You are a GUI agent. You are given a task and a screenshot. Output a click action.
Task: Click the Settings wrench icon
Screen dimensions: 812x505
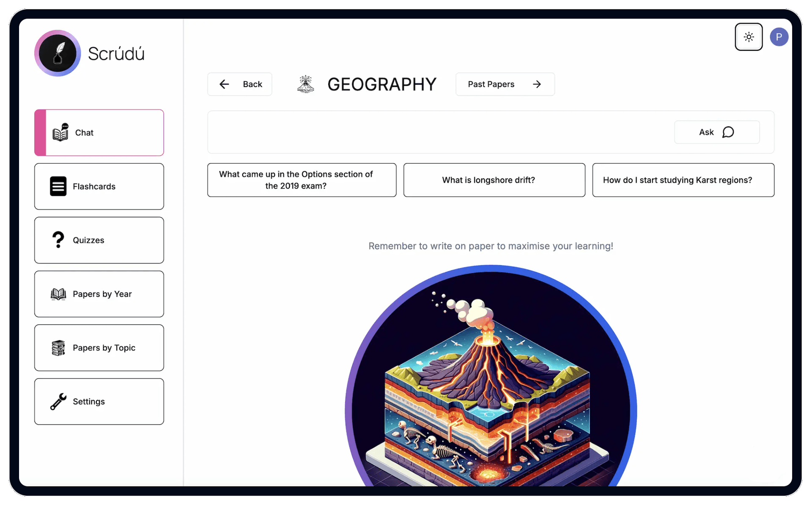tap(58, 401)
